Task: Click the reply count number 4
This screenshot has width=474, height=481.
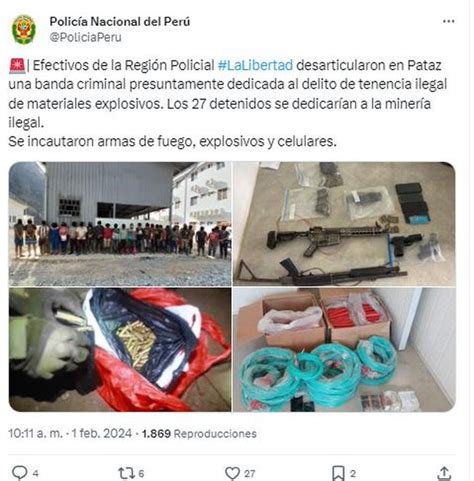Action: tap(36, 473)
